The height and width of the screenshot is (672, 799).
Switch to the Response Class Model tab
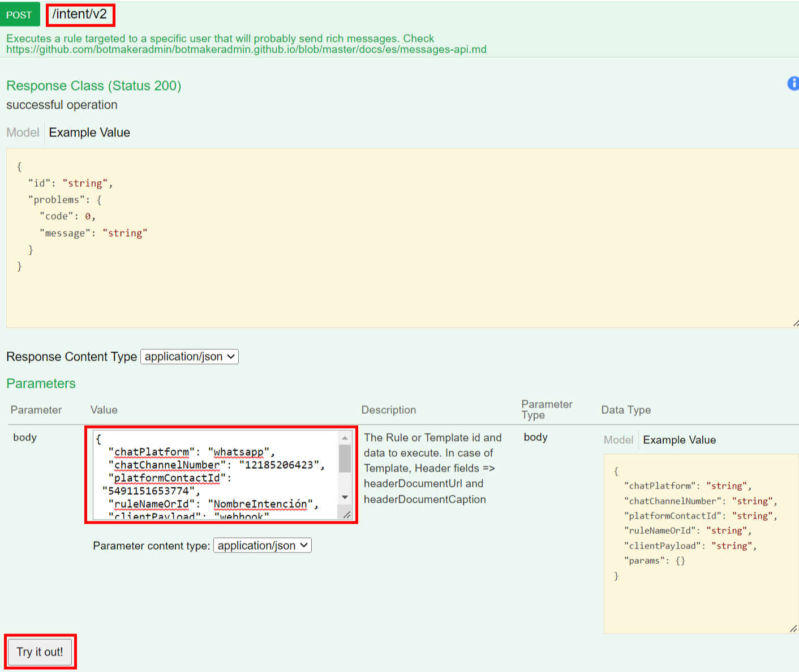[x=23, y=132]
